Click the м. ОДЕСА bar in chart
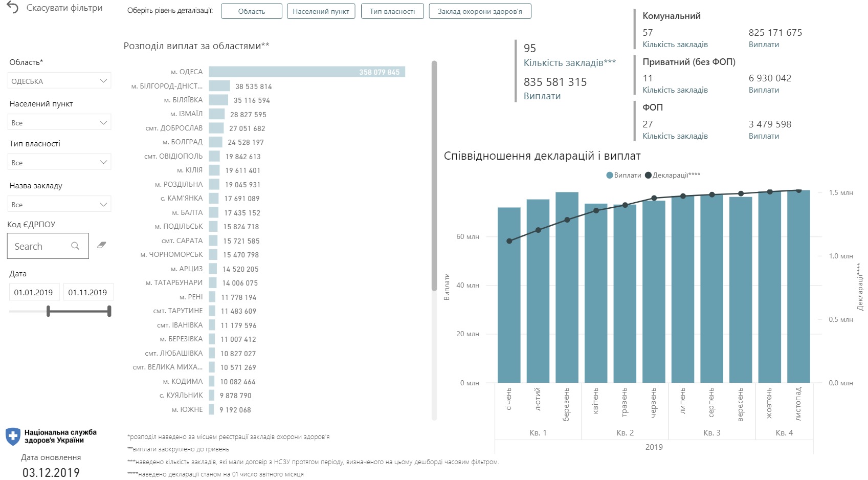This screenshot has height=480, width=868. 306,72
